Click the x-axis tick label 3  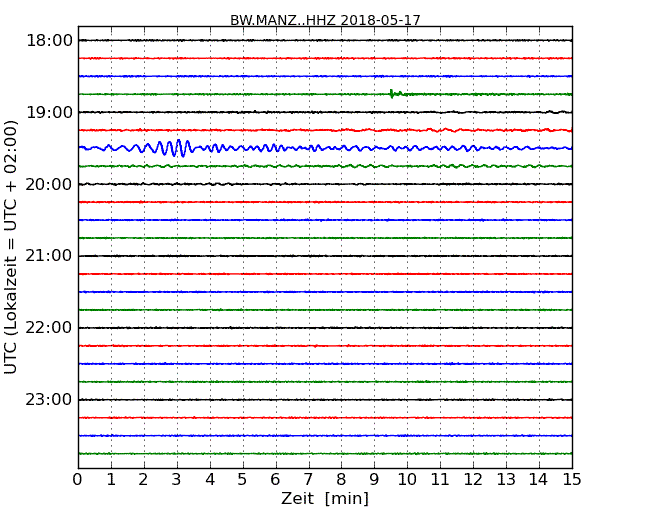click(177, 480)
